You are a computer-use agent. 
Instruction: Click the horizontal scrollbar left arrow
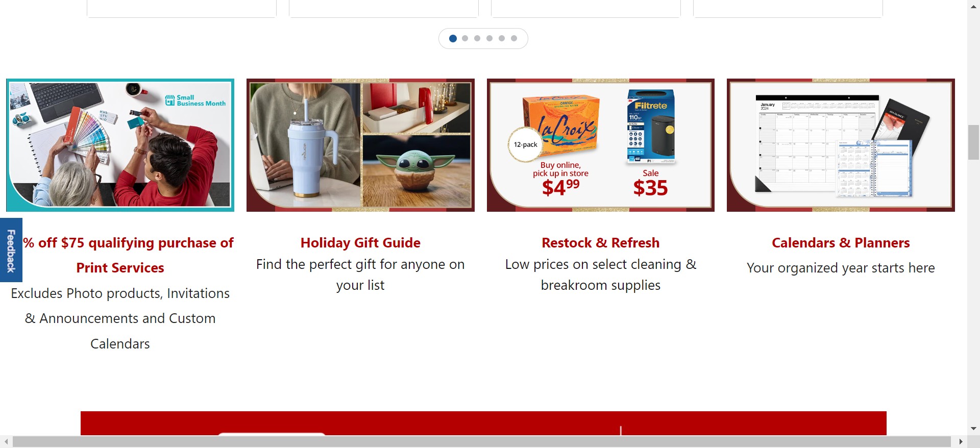coord(6,441)
